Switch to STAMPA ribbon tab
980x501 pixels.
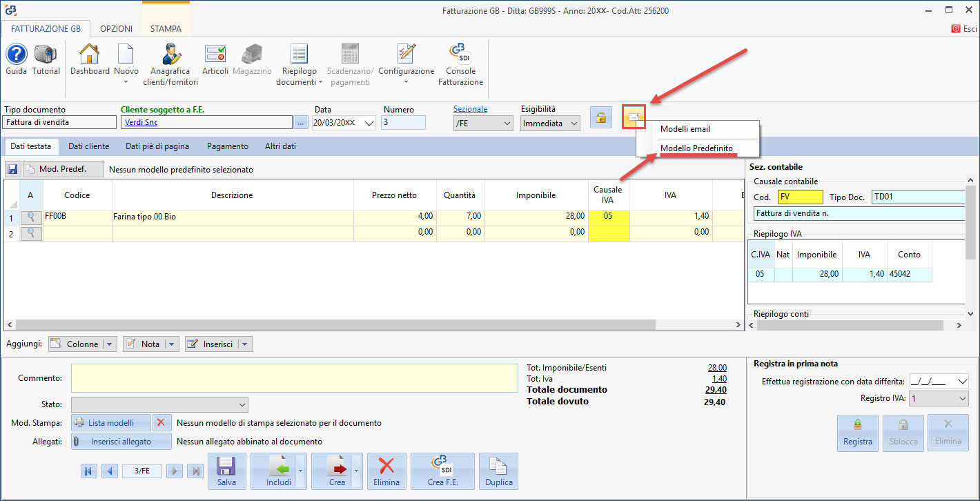click(166, 29)
